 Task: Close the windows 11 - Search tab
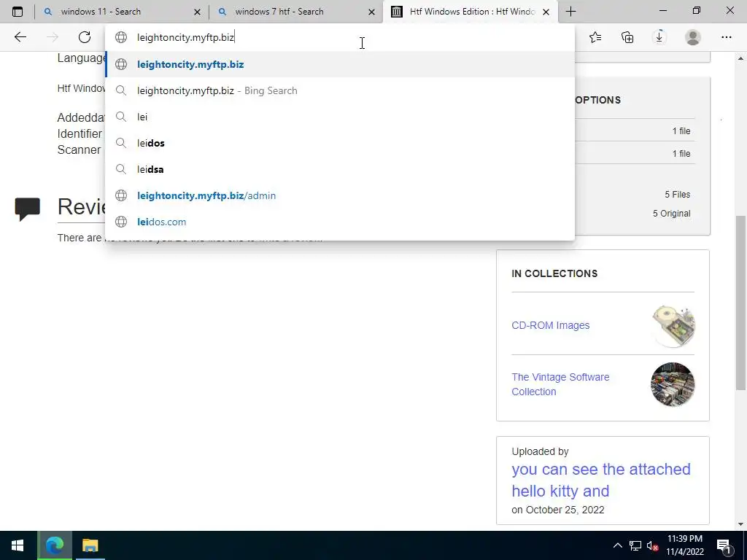click(197, 12)
